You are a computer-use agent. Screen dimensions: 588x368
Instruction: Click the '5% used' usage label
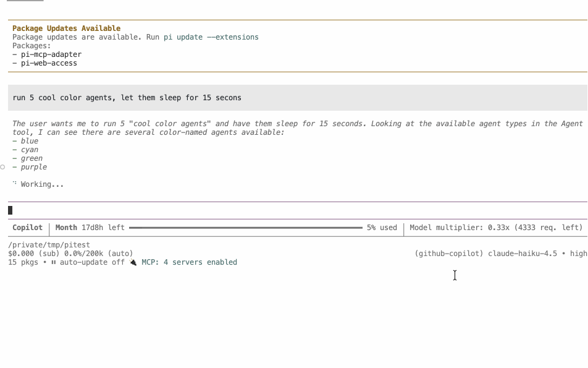(382, 228)
